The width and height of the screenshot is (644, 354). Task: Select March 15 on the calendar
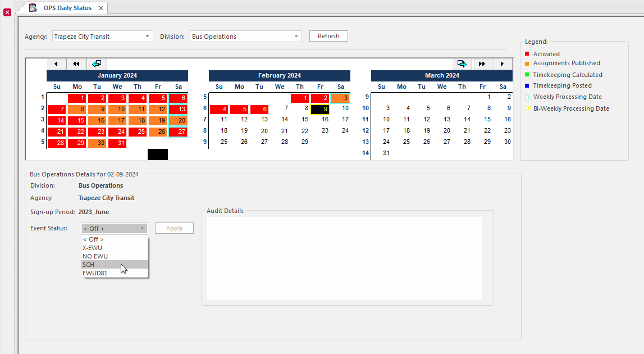pyautogui.click(x=487, y=119)
